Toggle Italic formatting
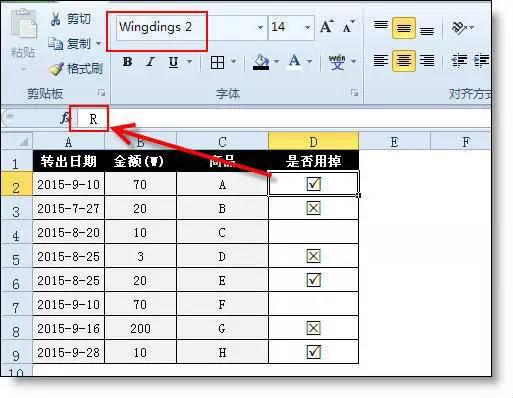This screenshot has height=398, width=513. (151, 62)
